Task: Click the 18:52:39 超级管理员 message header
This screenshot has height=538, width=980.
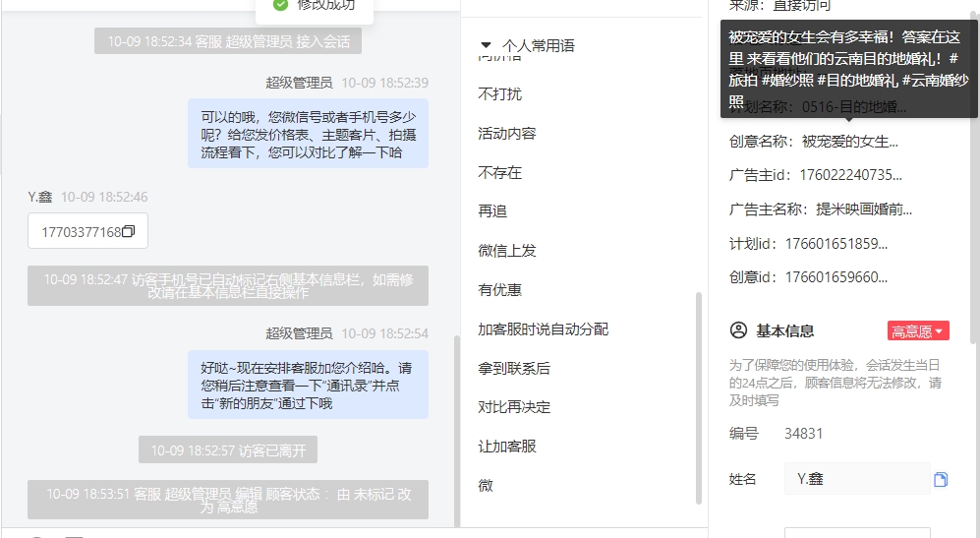Action: [x=347, y=83]
